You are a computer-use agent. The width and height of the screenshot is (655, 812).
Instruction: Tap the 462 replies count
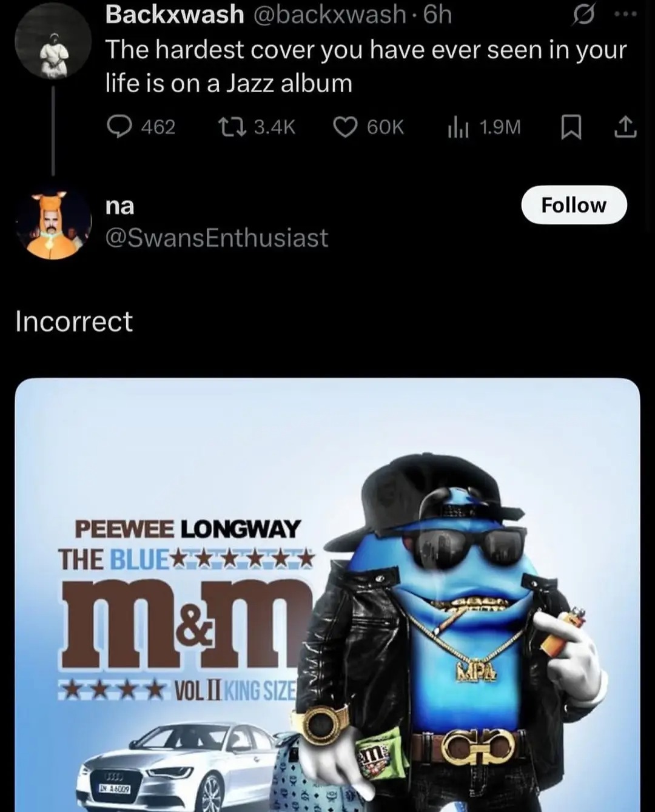click(158, 127)
